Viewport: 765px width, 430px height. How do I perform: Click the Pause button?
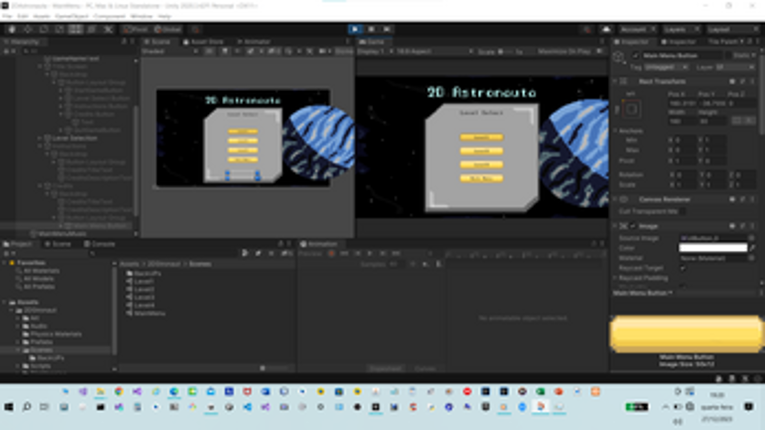(371, 29)
